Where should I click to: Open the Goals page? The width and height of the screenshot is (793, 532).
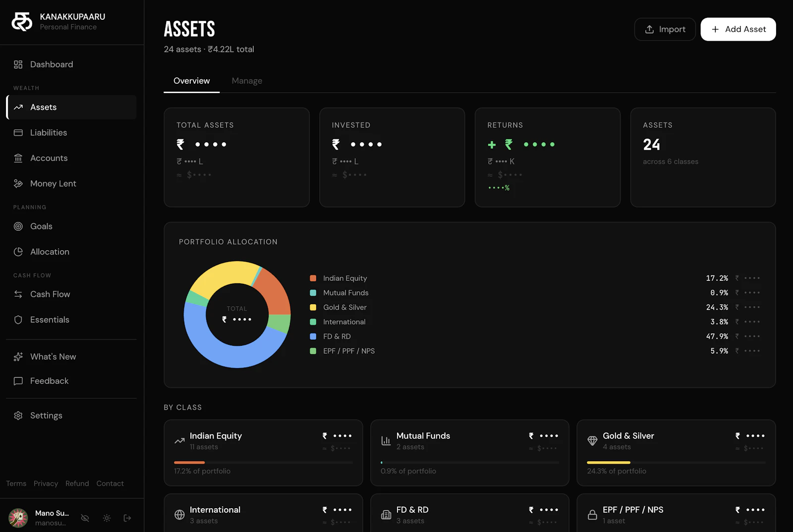point(71,226)
